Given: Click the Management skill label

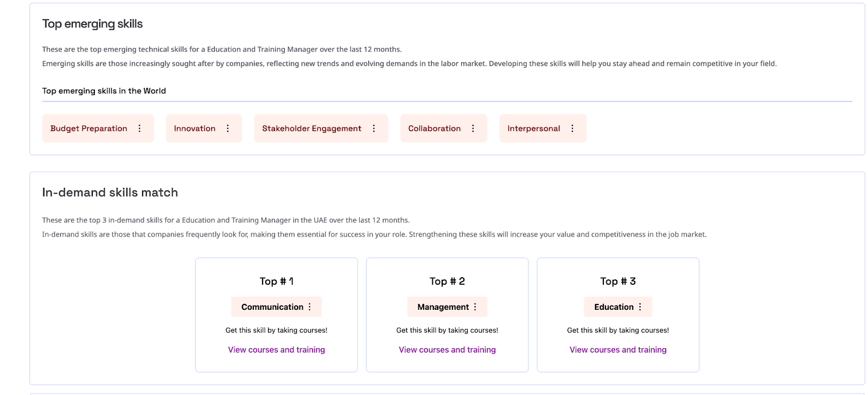Looking at the screenshot, I should [x=443, y=307].
